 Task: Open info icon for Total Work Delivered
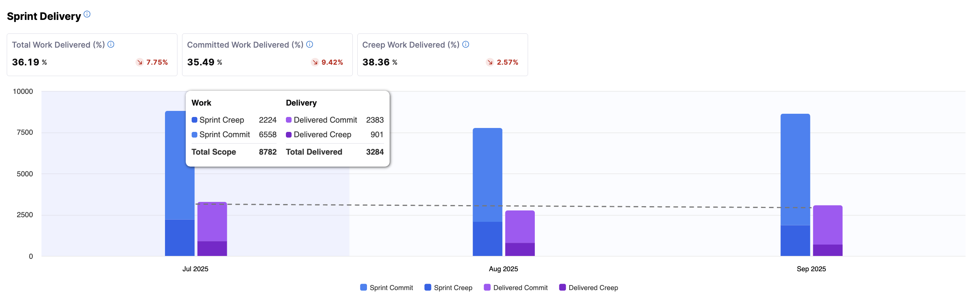pos(111,44)
